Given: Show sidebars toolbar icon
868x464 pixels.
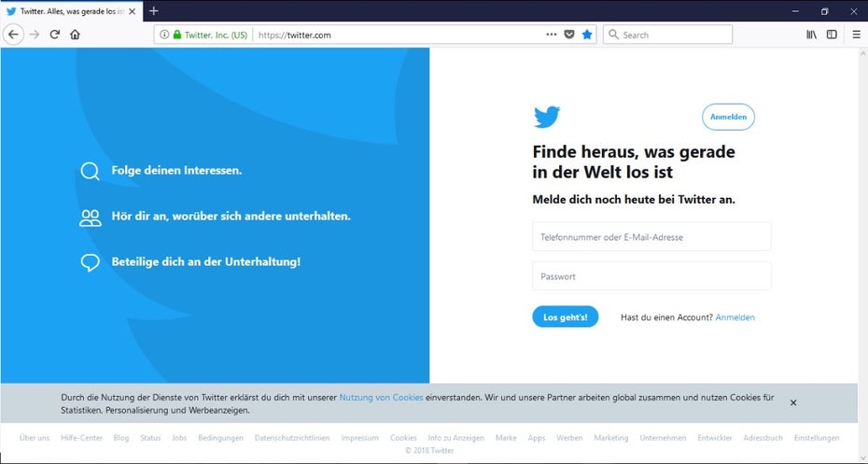Looking at the screenshot, I should (x=832, y=35).
